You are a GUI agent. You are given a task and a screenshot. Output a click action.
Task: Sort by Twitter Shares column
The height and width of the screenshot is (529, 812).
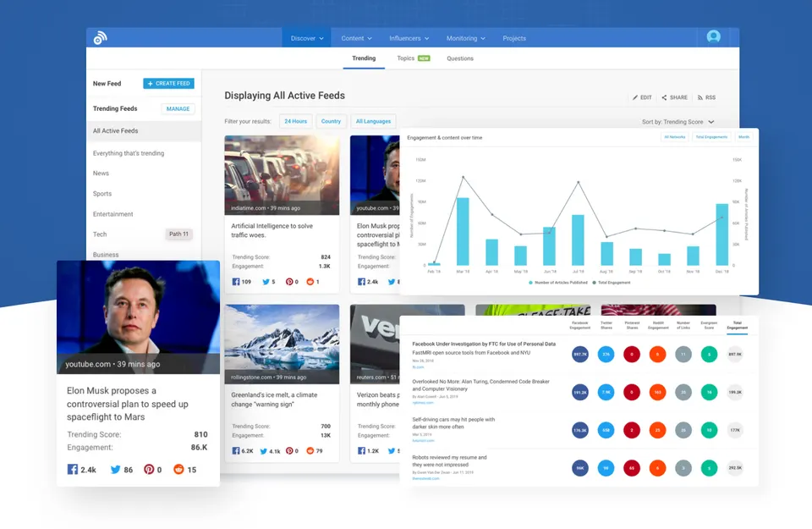tap(606, 325)
